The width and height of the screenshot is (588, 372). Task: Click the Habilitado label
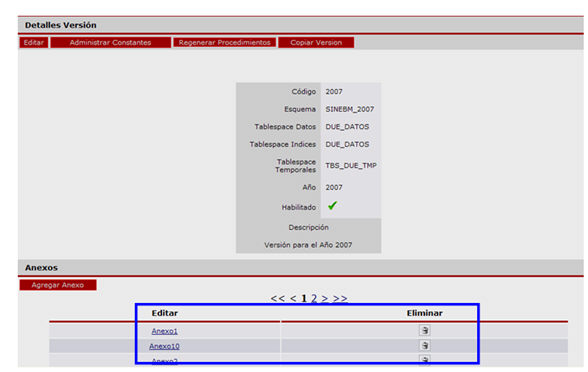pyautogui.click(x=299, y=207)
